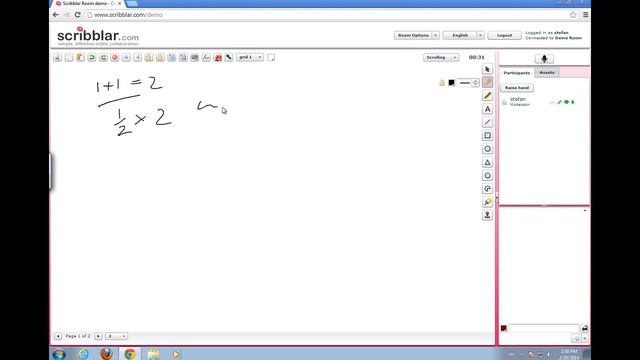Viewport: 640px width, 360px height.
Task: Open the black drawing color swatch
Action: (x=451, y=83)
